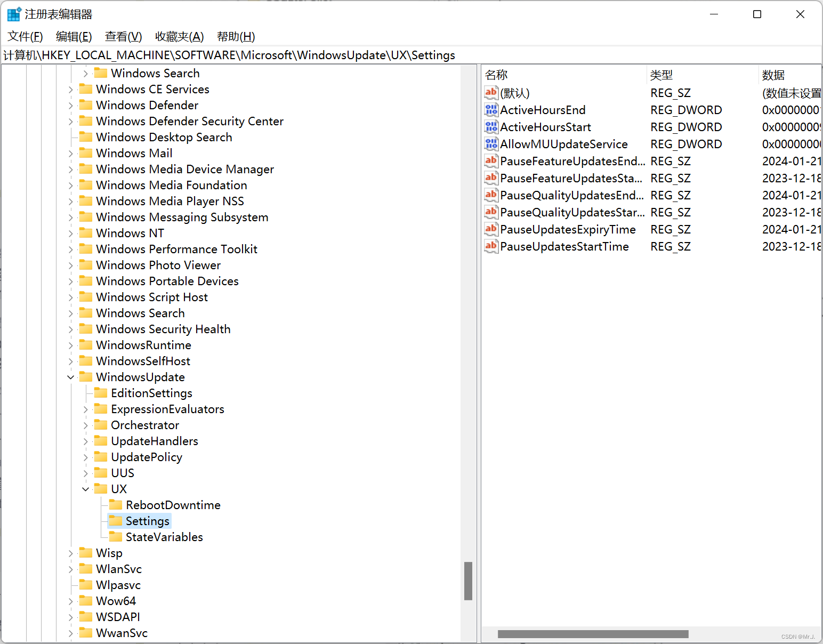
Task: Click the string icon beside PauseUpdatesStartTime
Action: coord(491,246)
